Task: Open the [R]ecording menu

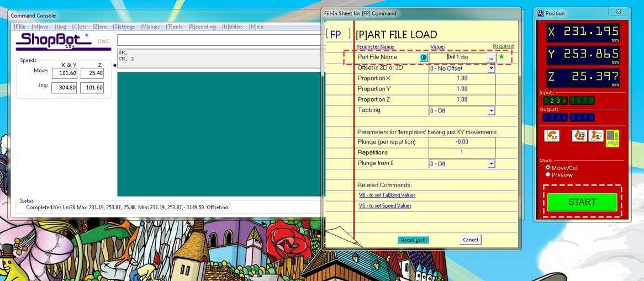Action: point(202,26)
